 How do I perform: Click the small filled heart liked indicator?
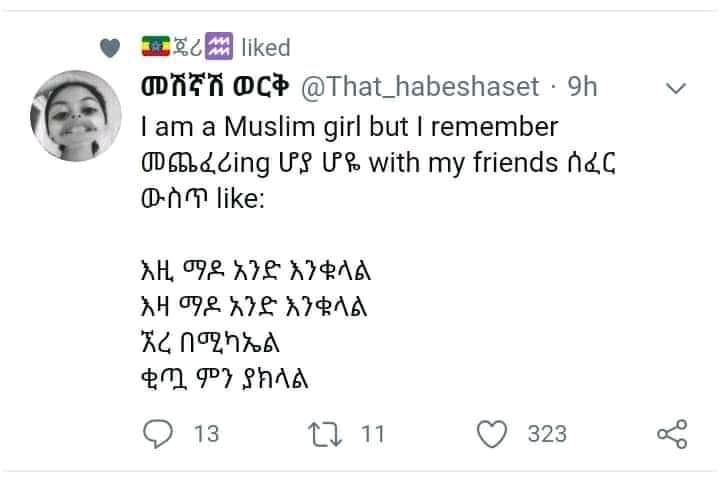(x=110, y=48)
